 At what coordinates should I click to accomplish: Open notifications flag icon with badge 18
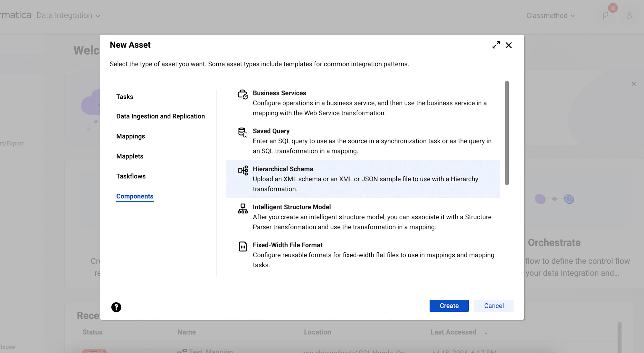pos(606,15)
